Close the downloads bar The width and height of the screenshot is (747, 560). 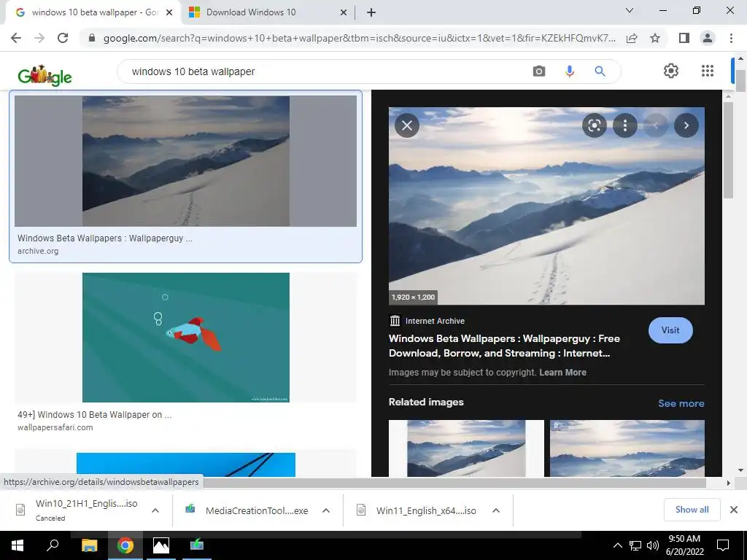tap(734, 510)
